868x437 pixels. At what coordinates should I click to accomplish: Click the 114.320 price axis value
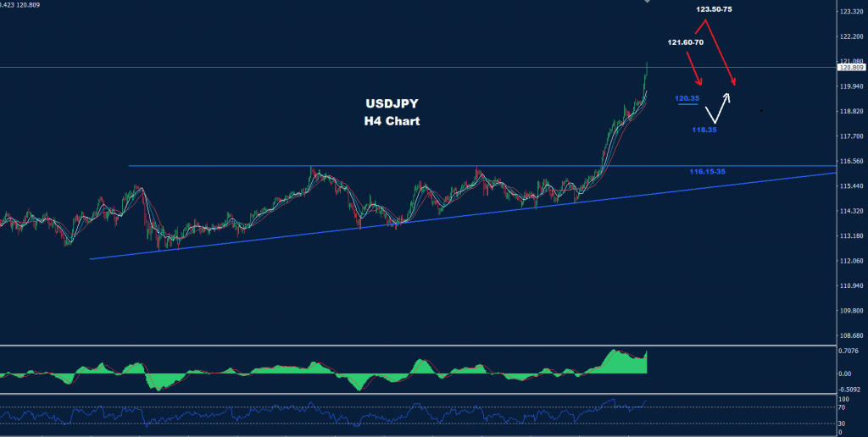(852, 211)
